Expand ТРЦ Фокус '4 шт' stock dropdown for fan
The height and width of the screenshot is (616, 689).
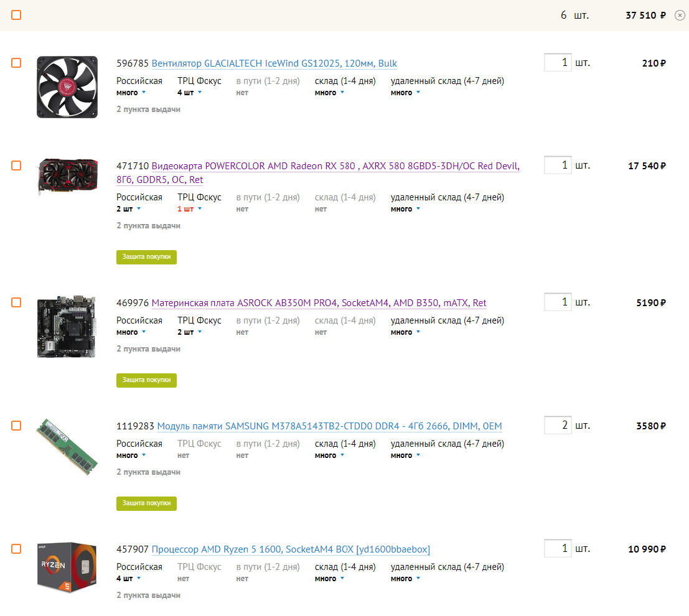189,93
